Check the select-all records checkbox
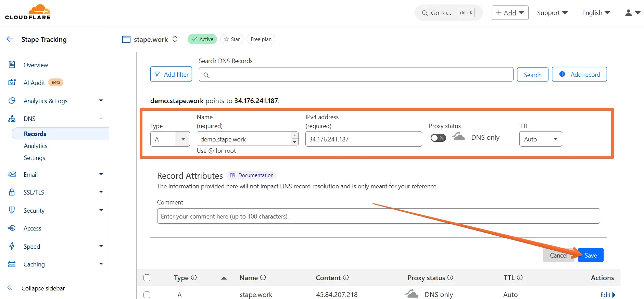Image resolution: width=644 pixels, height=299 pixels. 147,278
